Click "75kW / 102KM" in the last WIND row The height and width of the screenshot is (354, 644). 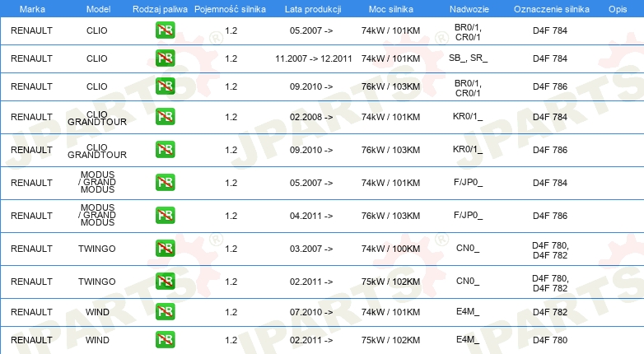click(x=390, y=340)
